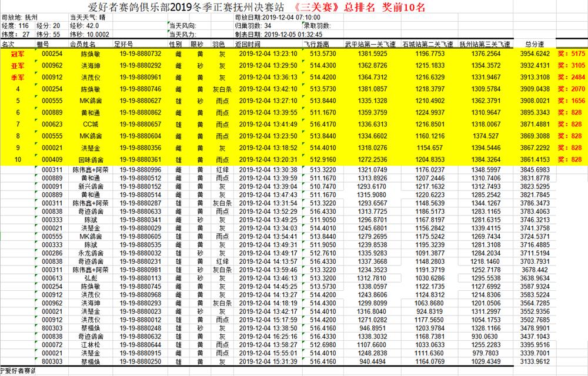The image size is (588, 376).
Task: Select prize cell 奖: 5175
Action: (x=571, y=54)
